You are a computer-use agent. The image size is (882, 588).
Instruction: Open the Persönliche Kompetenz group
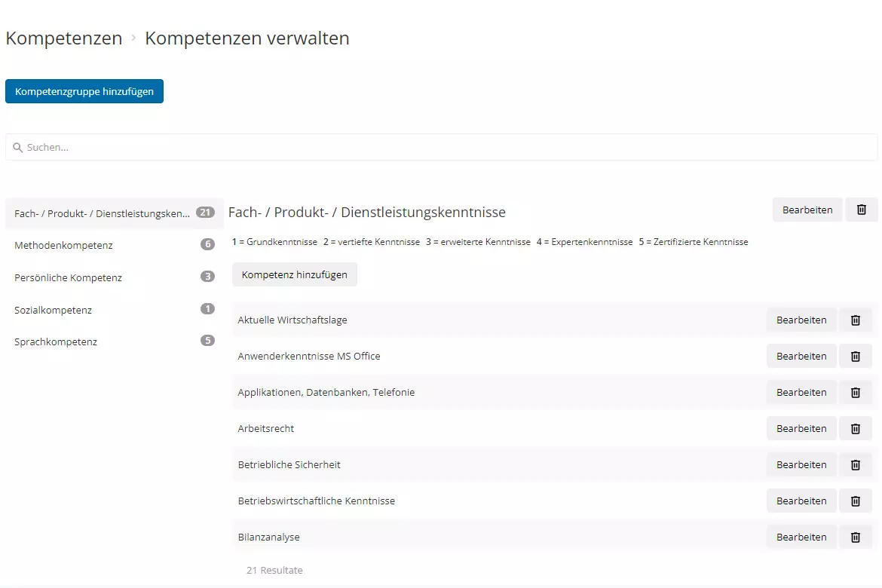pyautogui.click(x=68, y=277)
